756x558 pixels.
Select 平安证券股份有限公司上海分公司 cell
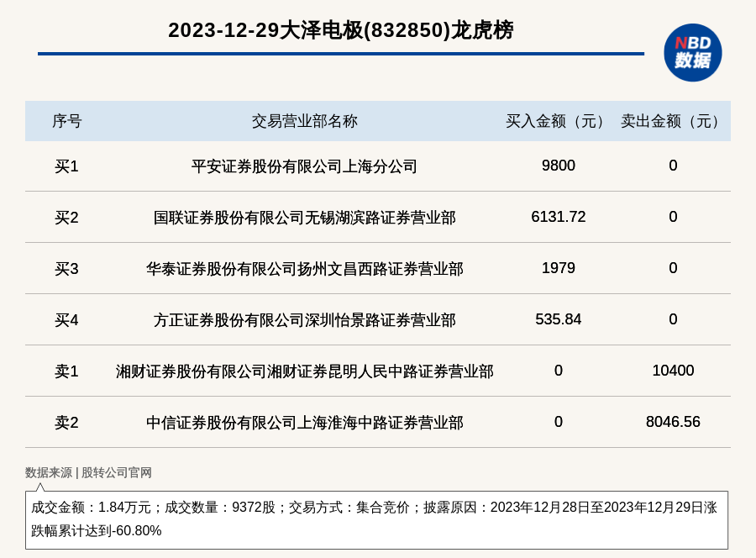pyautogui.click(x=304, y=166)
